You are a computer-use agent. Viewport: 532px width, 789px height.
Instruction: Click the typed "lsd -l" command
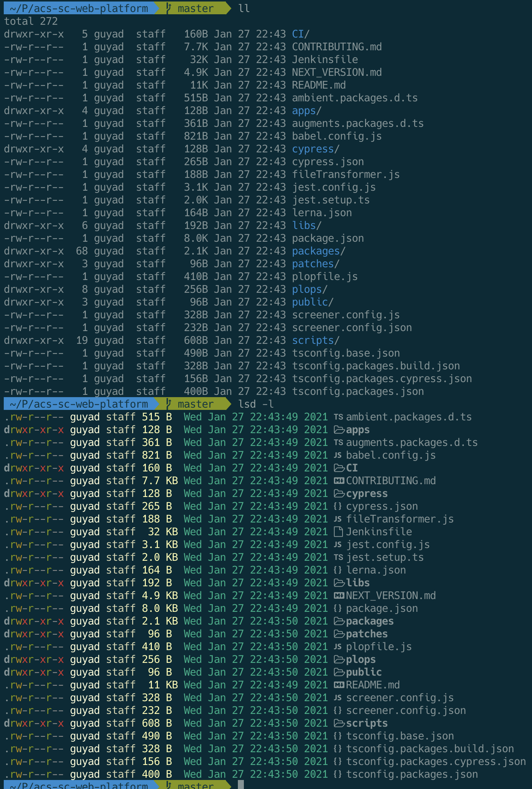256,404
